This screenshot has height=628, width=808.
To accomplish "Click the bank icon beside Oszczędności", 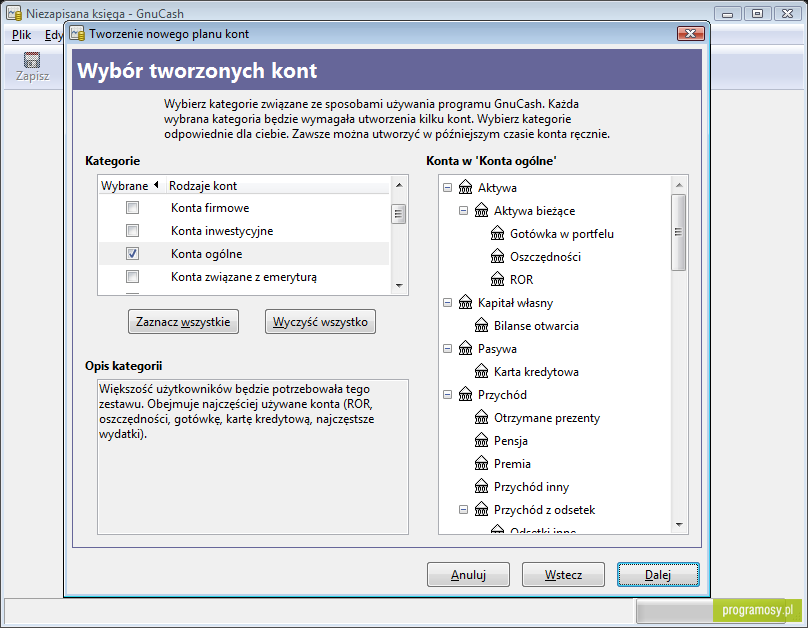I will 497,256.
